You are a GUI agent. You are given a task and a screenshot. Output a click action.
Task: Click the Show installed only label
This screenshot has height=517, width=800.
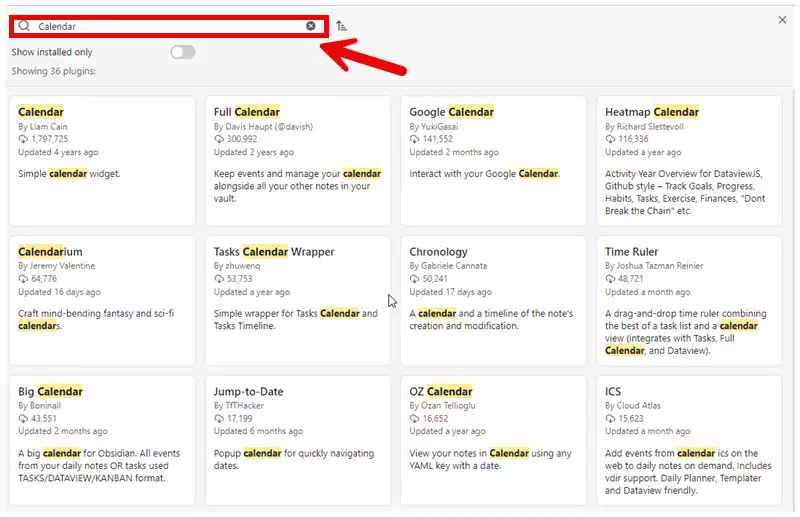[x=52, y=52]
